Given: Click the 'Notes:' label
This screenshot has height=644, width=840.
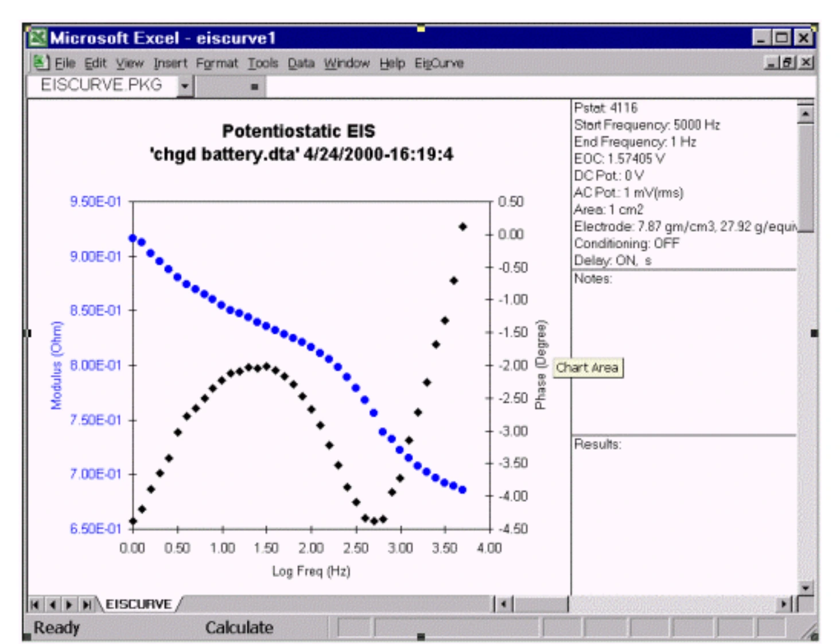Looking at the screenshot, I should coord(593,279).
